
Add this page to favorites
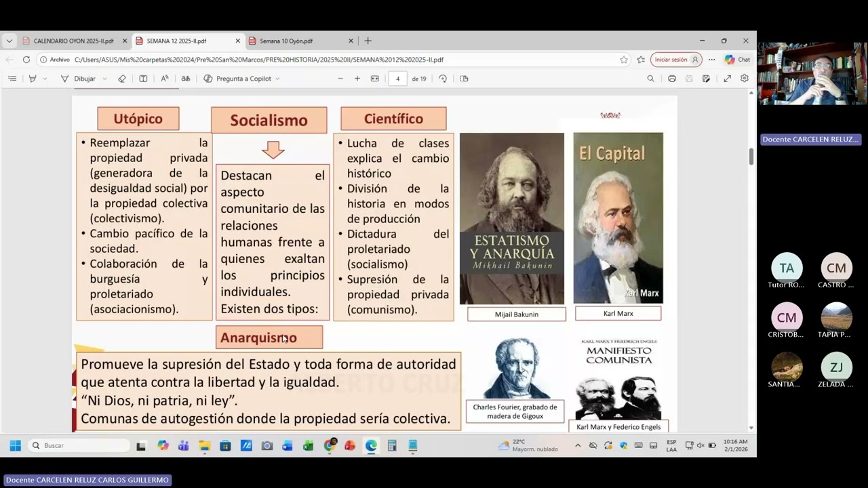coord(624,60)
